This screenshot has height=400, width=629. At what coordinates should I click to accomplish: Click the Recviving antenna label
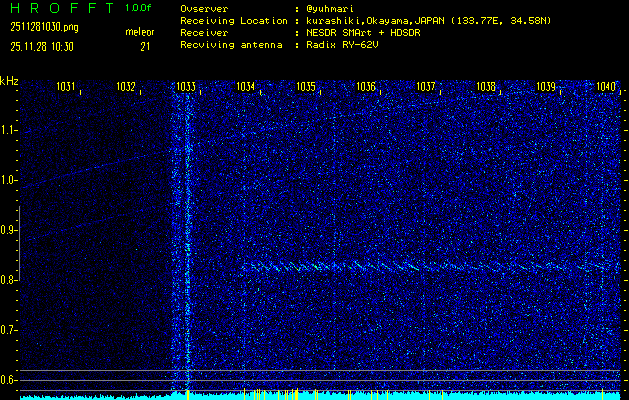tap(231, 45)
